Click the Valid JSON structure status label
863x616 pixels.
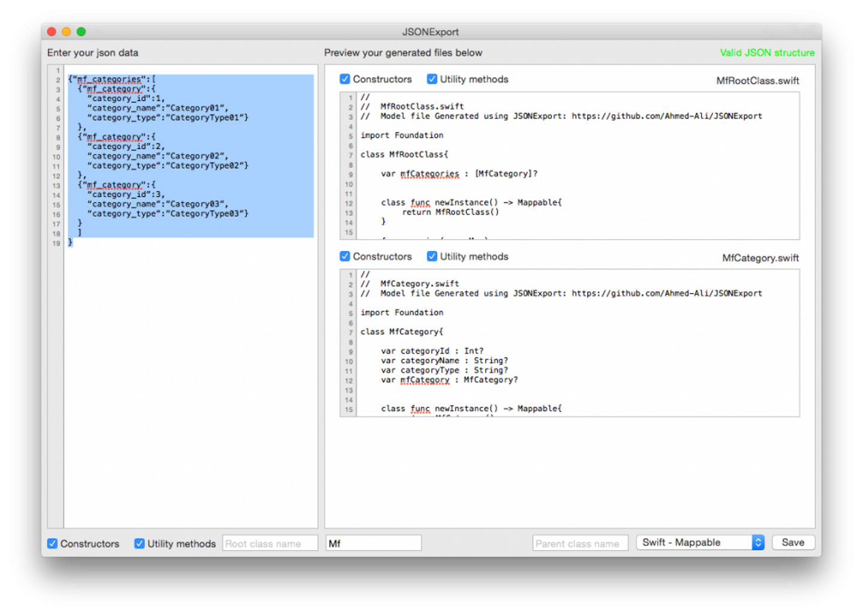[767, 53]
